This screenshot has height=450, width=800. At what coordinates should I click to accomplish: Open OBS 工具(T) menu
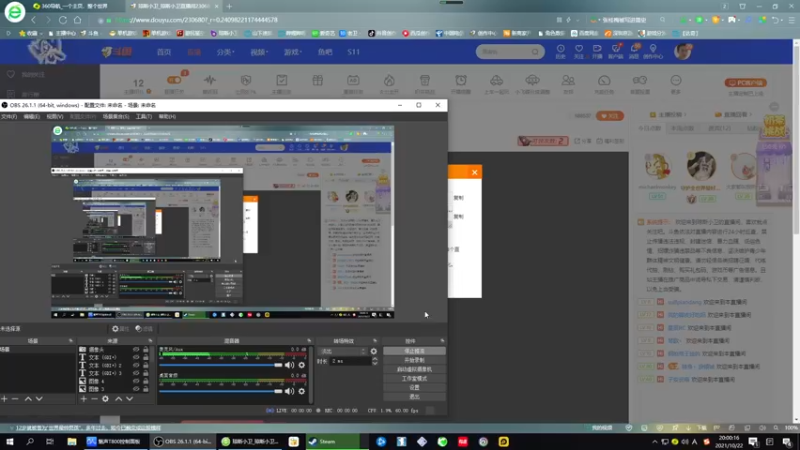(x=144, y=116)
